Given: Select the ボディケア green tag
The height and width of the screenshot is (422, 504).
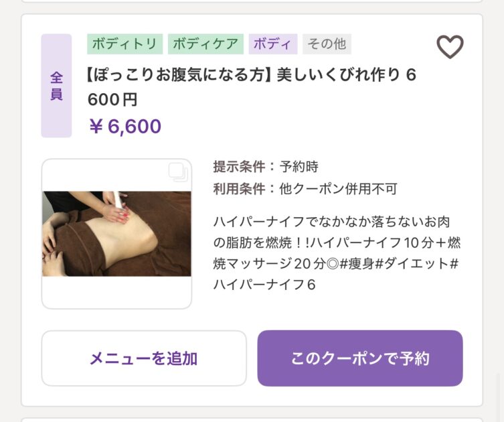Looking at the screenshot, I should [205, 44].
